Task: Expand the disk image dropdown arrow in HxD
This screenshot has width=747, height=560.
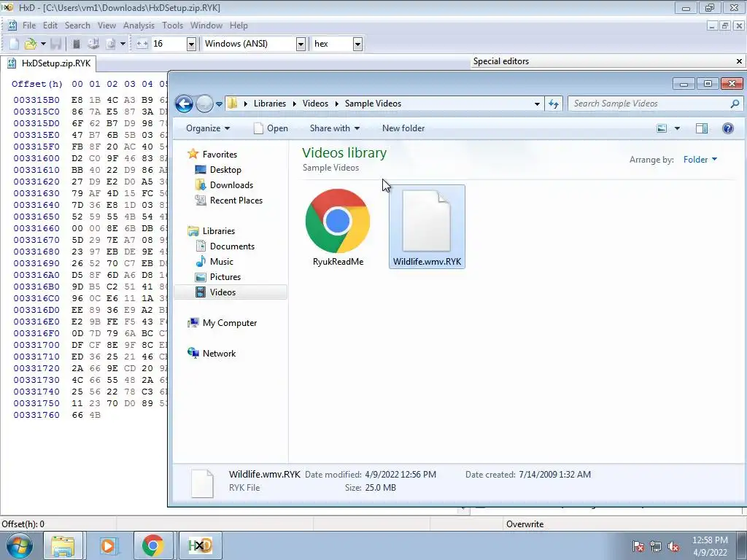Action: [x=123, y=44]
